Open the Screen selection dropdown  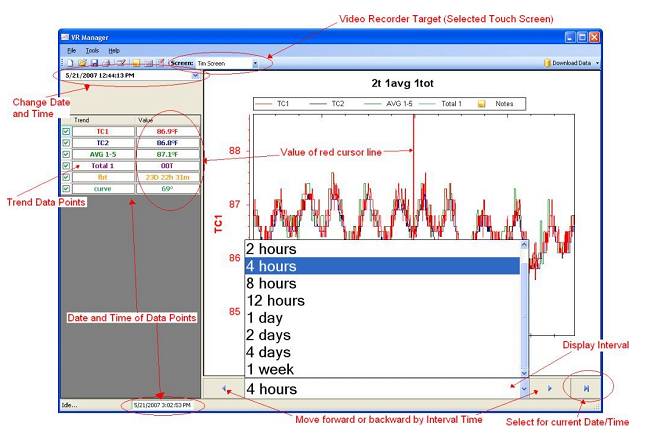point(255,63)
